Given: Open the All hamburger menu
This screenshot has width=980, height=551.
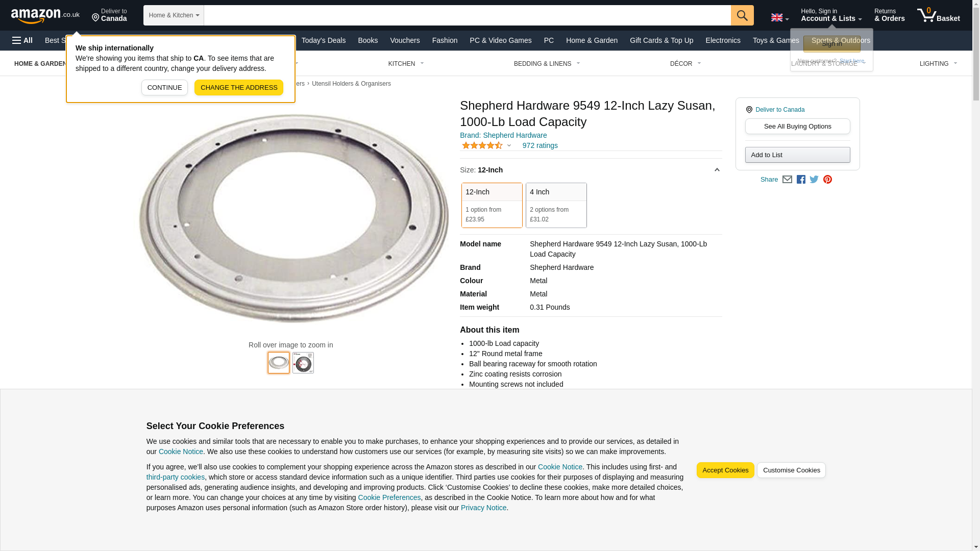Looking at the screenshot, I should point(22,40).
